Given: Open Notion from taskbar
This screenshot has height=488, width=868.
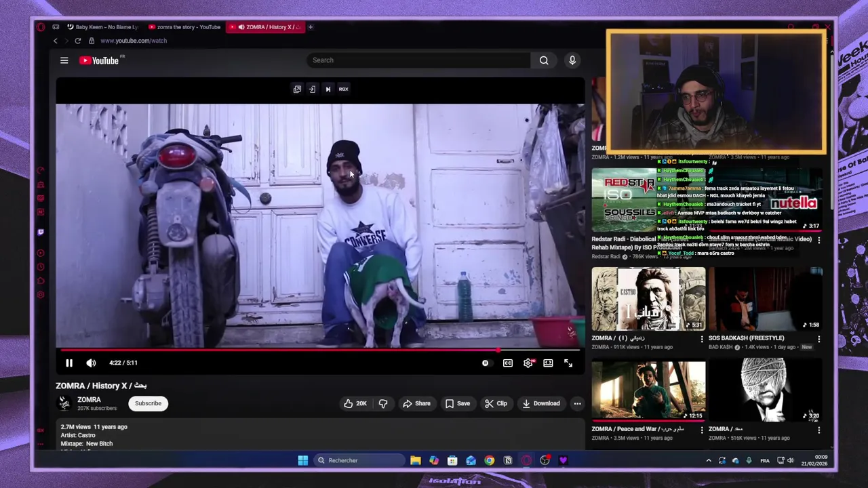Looking at the screenshot, I should point(508,461).
